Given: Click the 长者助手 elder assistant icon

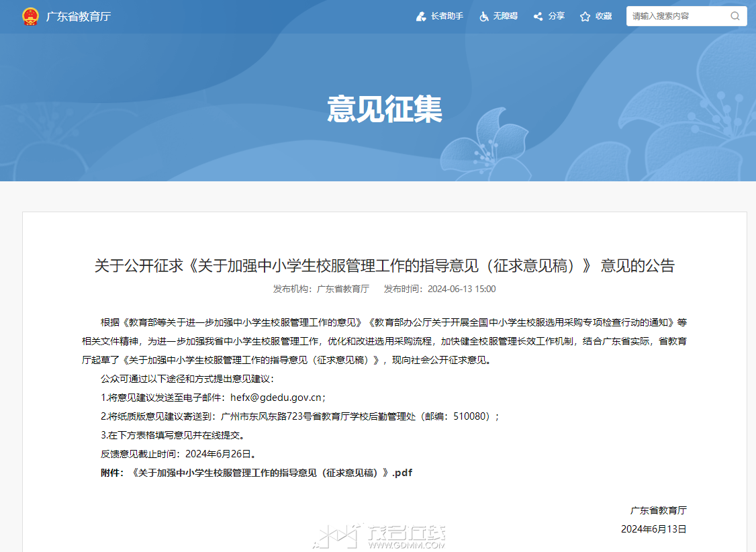Looking at the screenshot, I should point(421,16).
